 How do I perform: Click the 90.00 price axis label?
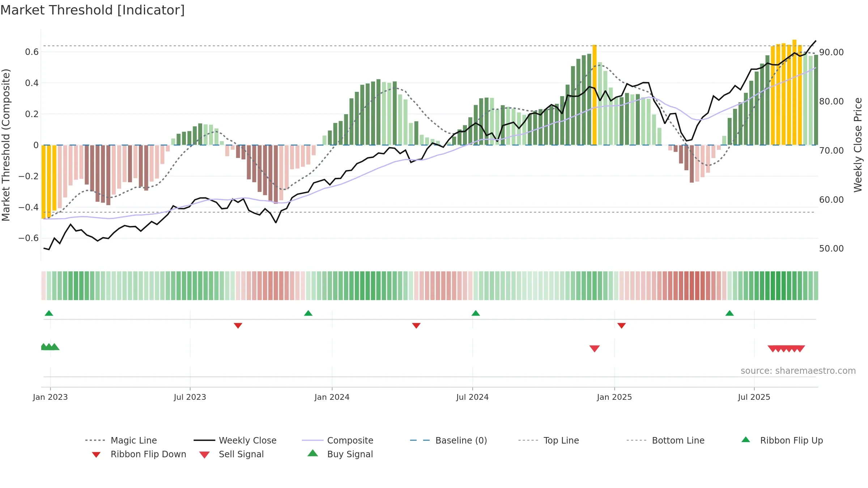(831, 52)
